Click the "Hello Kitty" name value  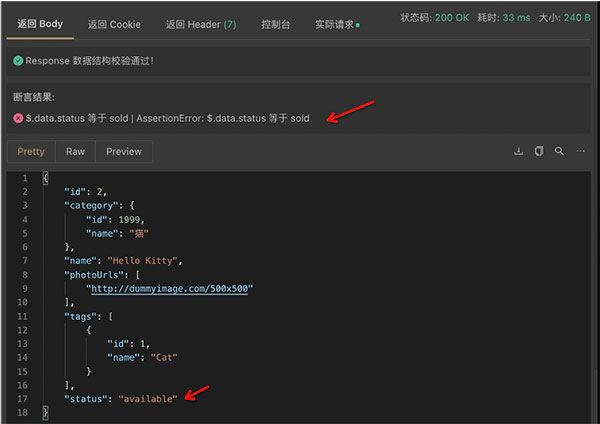[142, 261]
